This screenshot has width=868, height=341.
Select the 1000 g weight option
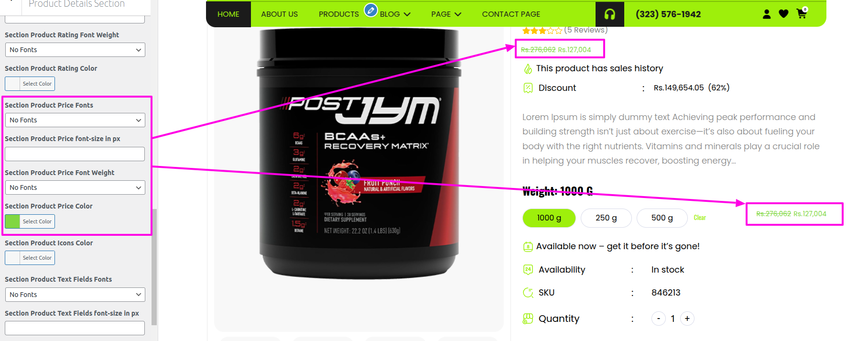(x=549, y=218)
